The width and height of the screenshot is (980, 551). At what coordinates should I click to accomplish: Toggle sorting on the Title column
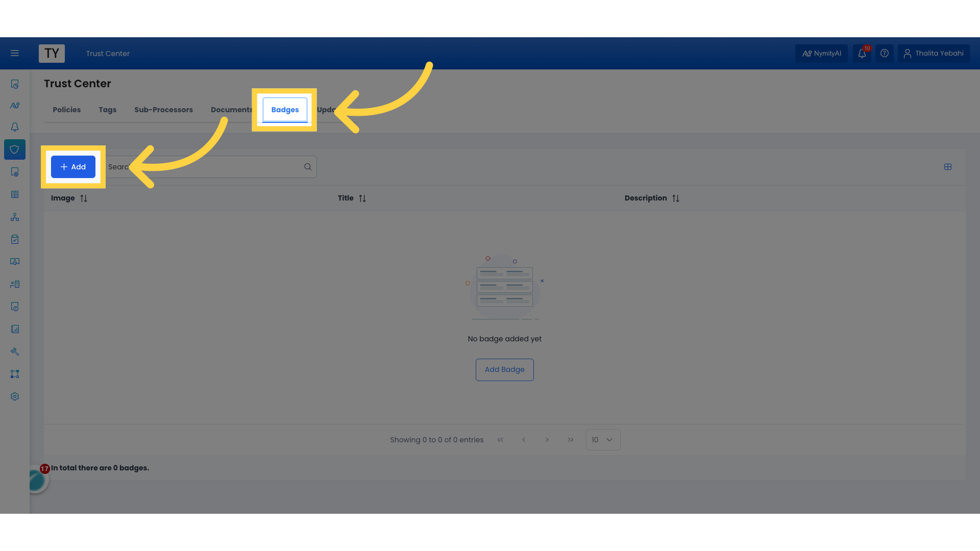(362, 198)
